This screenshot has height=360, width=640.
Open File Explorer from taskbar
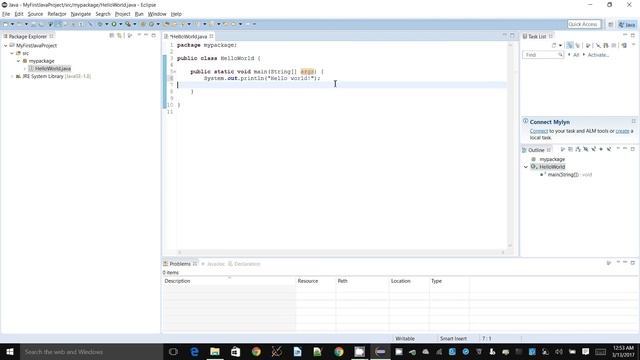click(x=215, y=351)
